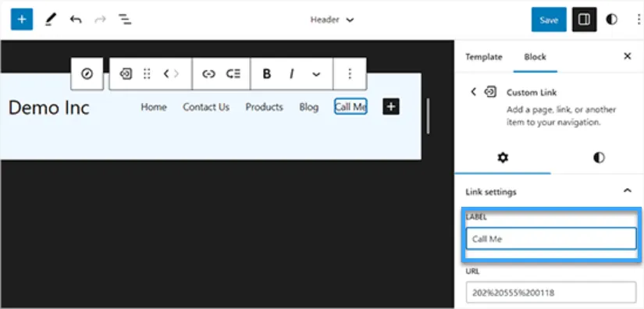Open more formatting options chevron
644x309 pixels.
coord(316,74)
